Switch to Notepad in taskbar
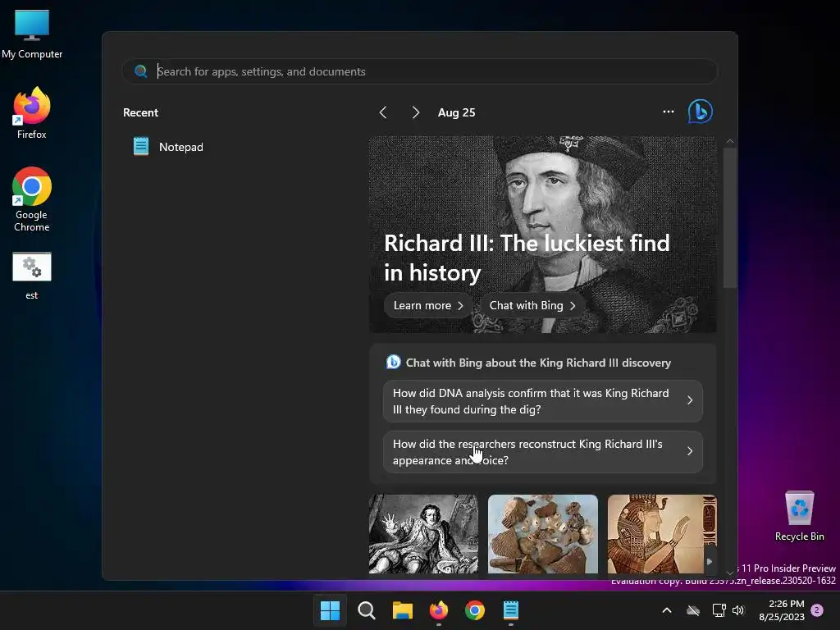Screen dimensions: 840x630 tap(511, 610)
